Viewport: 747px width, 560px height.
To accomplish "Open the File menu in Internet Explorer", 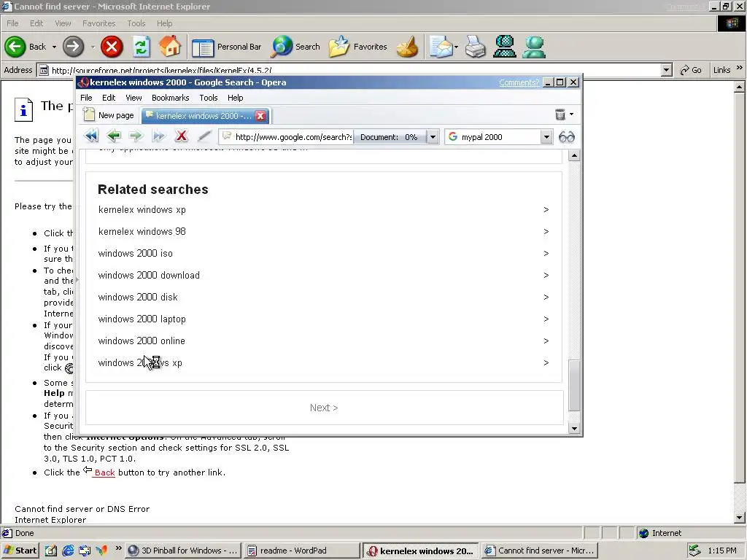I will (12, 23).
